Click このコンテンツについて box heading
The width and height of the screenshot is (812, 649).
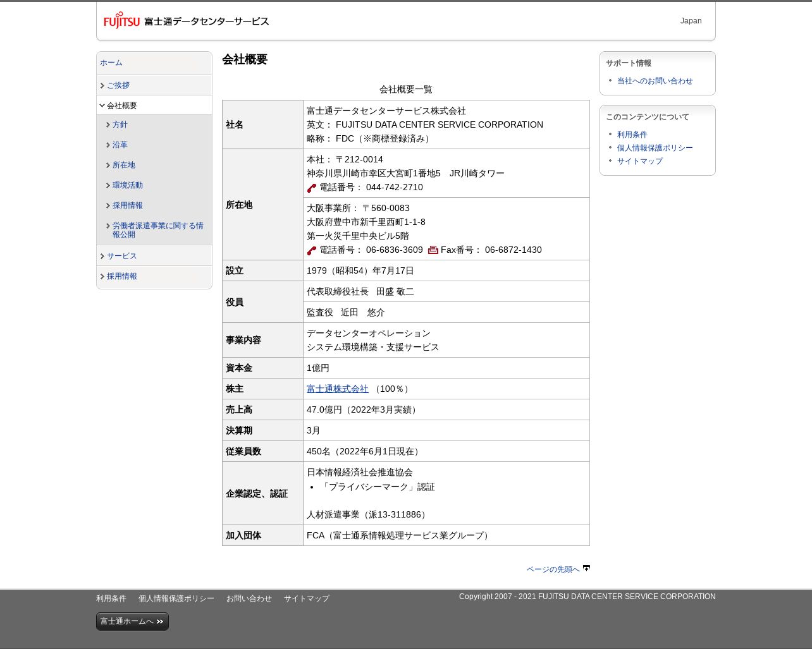click(x=648, y=117)
